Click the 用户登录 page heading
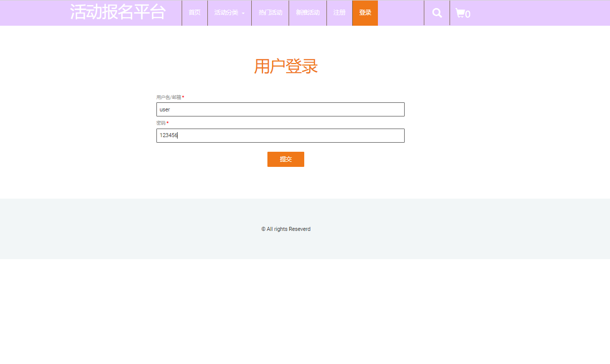The height and width of the screenshot is (364, 610). 286,66
